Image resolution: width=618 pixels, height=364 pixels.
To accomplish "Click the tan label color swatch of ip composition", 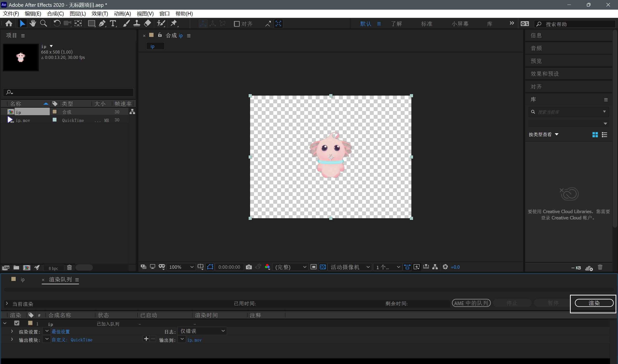I will (55, 112).
